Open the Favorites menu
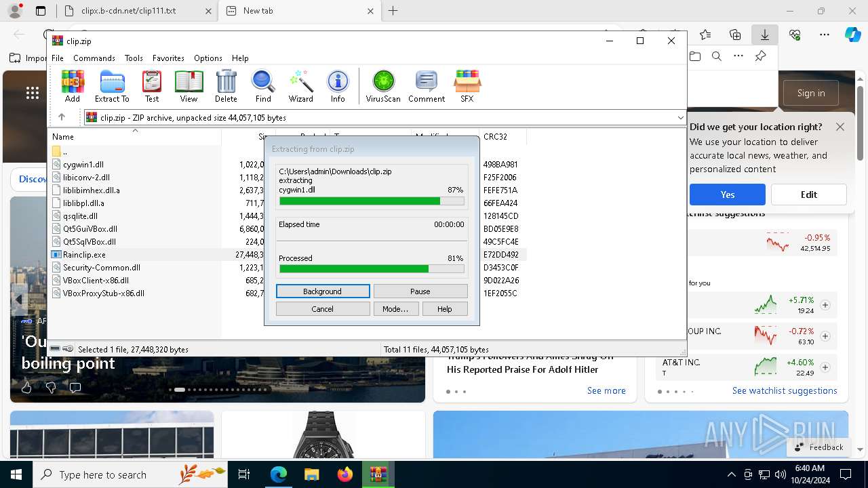 coord(168,58)
